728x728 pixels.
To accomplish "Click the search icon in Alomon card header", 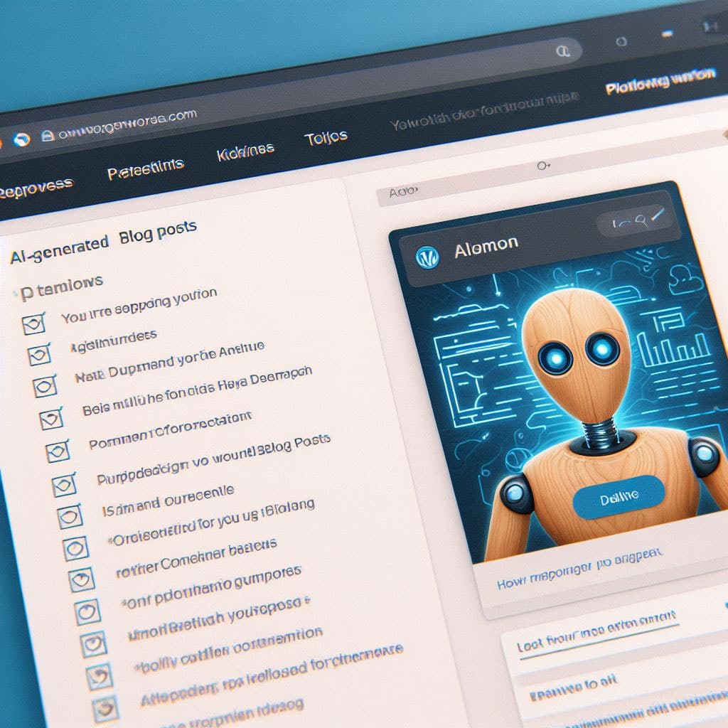I will coord(638,221).
